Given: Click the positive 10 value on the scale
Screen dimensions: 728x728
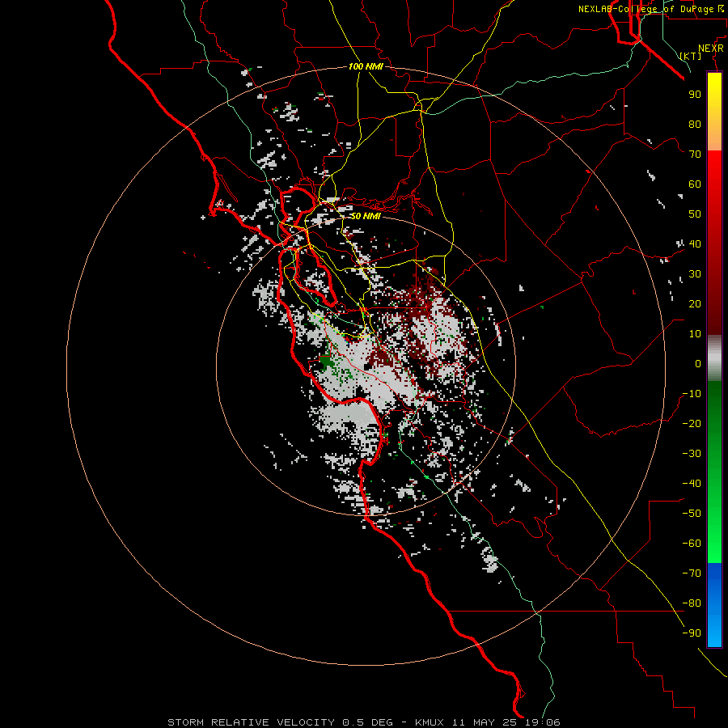Looking at the screenshot, I should (695, 334).
